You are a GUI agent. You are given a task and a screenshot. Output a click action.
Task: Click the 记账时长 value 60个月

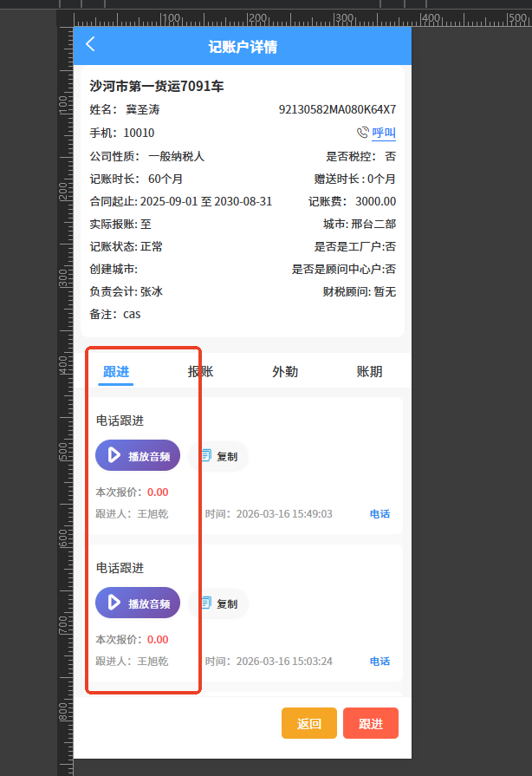(165, 179)
